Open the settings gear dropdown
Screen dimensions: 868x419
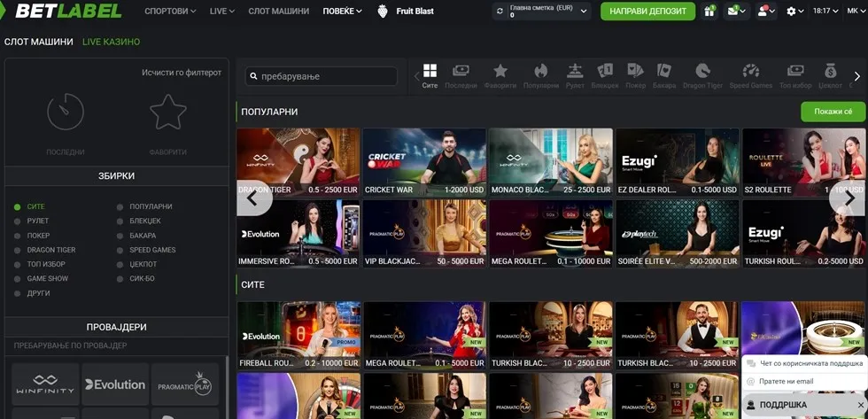point(794,12)
